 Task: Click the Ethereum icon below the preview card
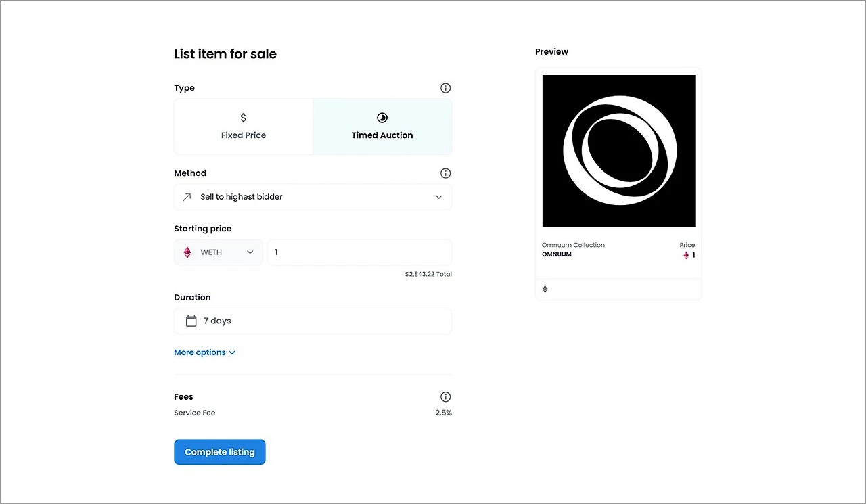click(545, 289)
